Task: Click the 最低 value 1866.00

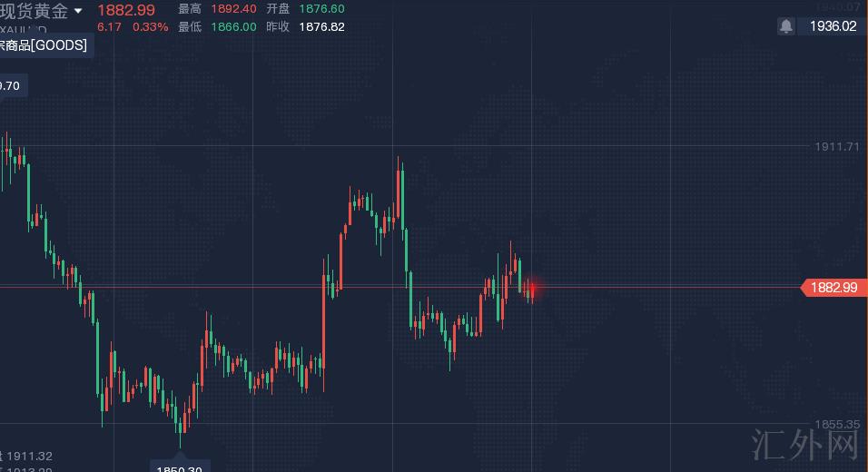Action: click(233, 27)
